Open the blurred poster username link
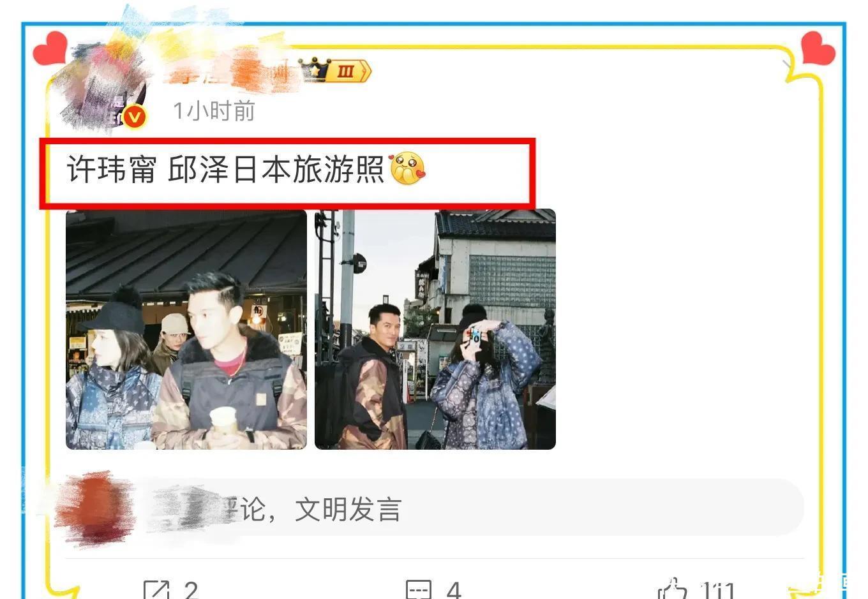868x599 pixels. [x=230, y=72]
